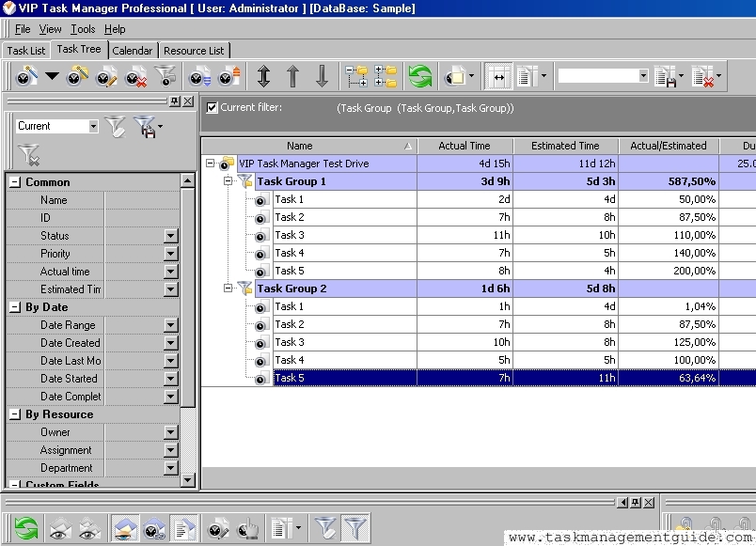
Task: Click the save-filter funnel icon with disk
Action: (145, 127)
